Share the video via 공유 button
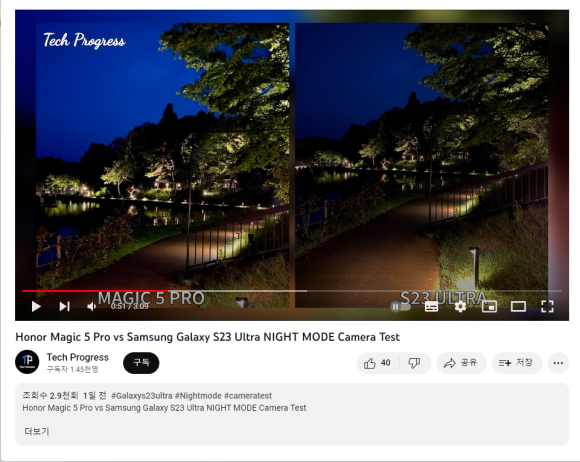The height and width of the screenshot is (462, 580). 461,363
